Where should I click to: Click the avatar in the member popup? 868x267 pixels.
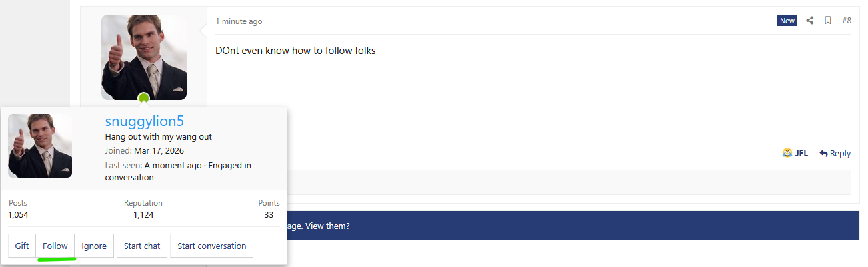[40, 146]
